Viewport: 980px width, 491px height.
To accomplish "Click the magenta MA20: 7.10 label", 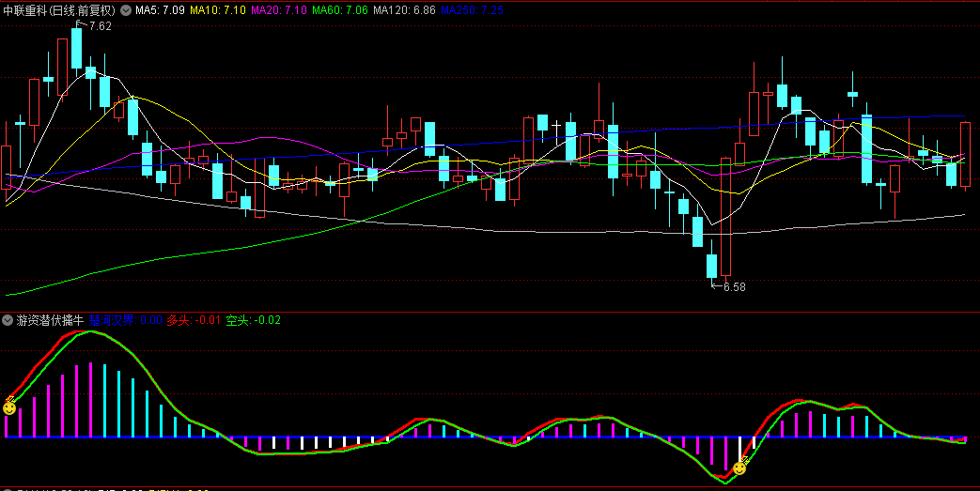I will tap(279, 11).
